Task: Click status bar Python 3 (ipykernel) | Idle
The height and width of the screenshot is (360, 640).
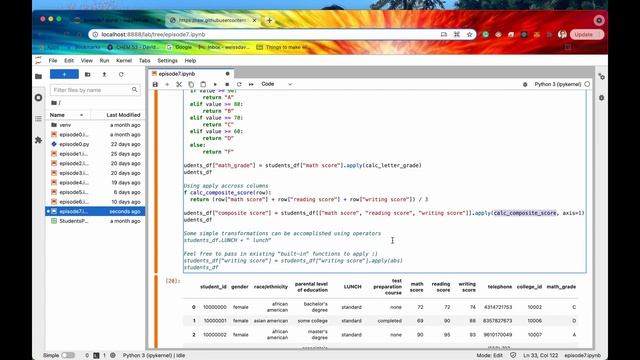Action: [x=154, y=356]
